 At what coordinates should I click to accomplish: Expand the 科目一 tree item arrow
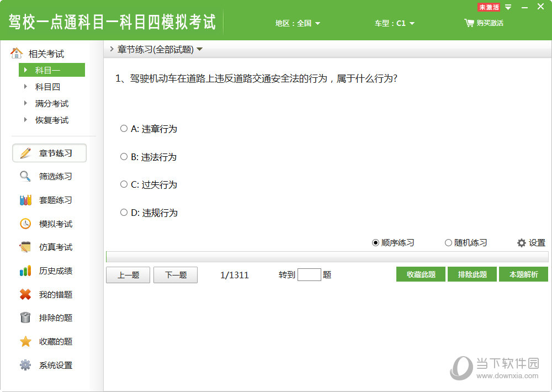tap(25, 70)
